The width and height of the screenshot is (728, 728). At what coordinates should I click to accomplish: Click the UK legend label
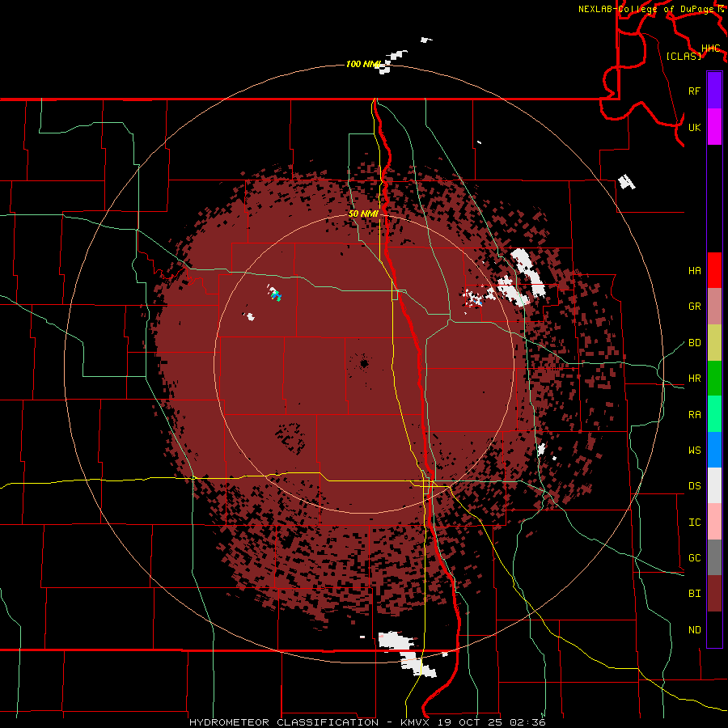(x=694, y=128)
